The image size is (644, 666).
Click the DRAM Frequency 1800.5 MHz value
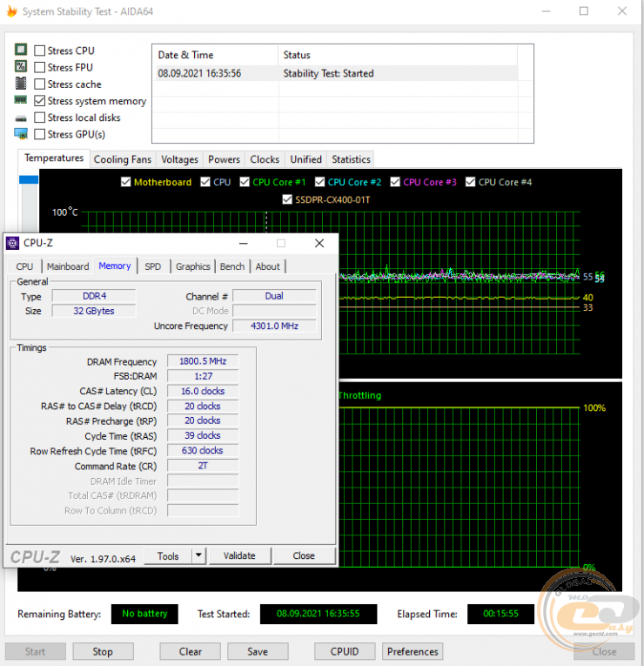coord(203,361)
